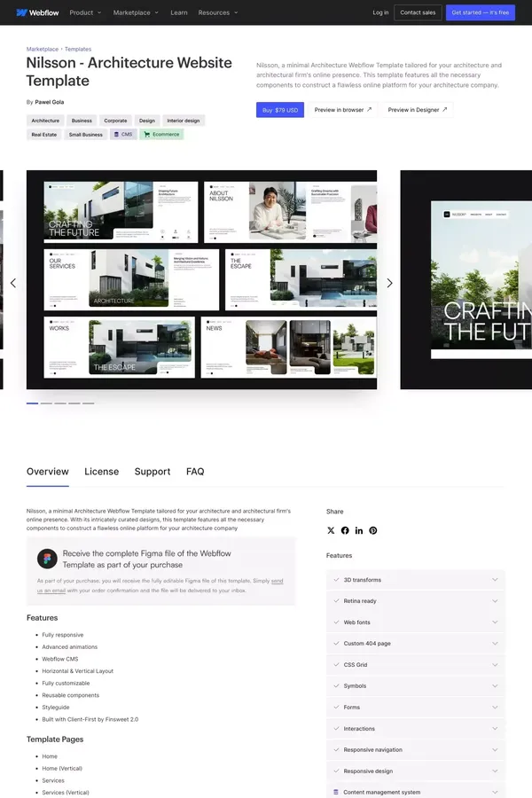Click Get started — it's free
The image size is (532, 798).
click(x=480, y=12)
